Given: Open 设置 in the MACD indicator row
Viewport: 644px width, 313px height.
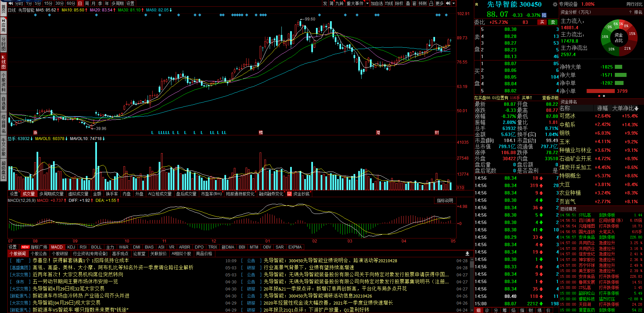Looking at the screenshot, I should pyautogui.click(x=12, y=247).
